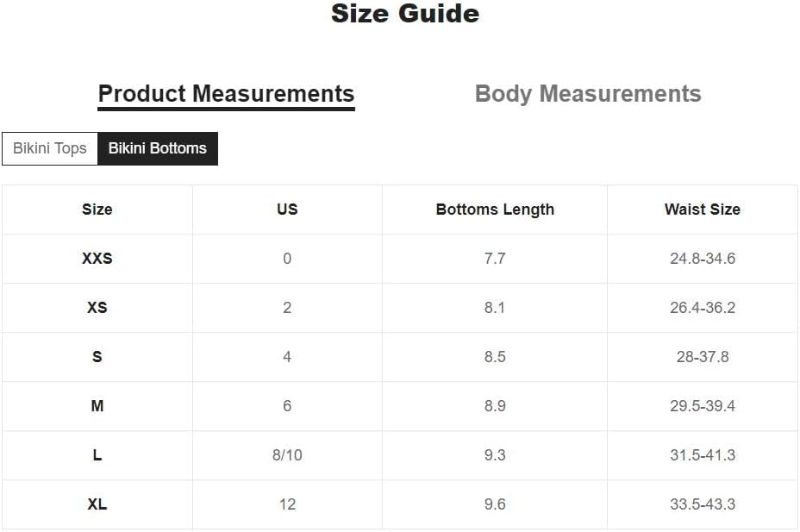Click the Size column header
This screenshot has width=800, height=532.
pyautogui.click(x=97, y=210)
